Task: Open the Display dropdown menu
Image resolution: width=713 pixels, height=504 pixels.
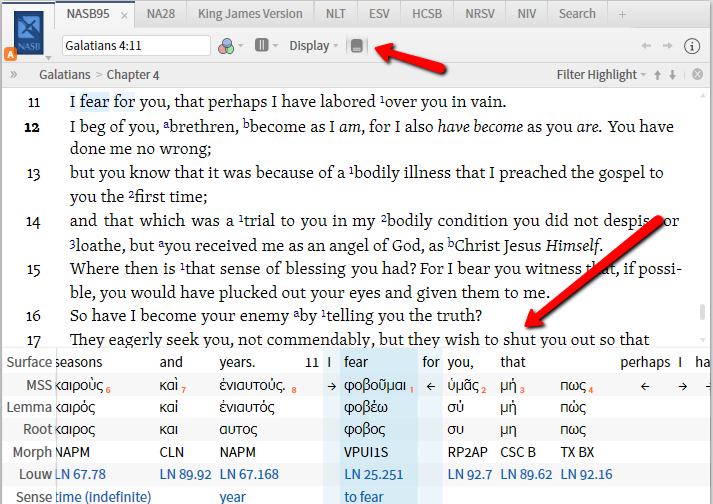Action: [x=314, y=45]
